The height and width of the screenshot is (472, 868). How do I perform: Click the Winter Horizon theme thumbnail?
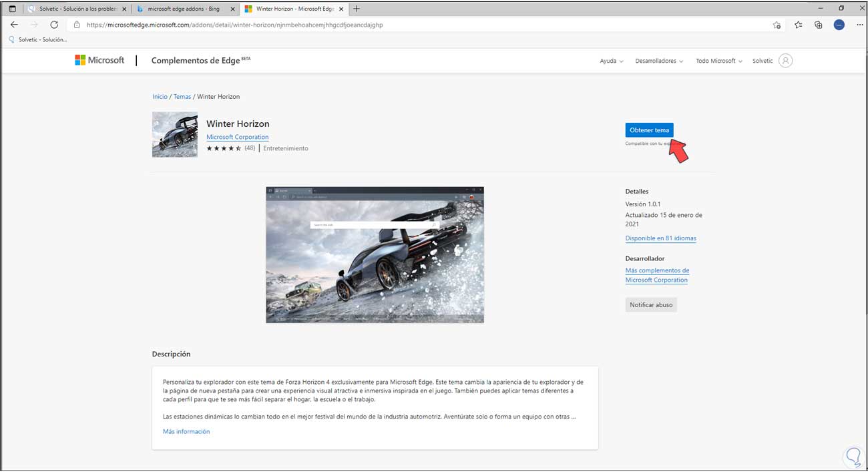click(x=175, y=134)
